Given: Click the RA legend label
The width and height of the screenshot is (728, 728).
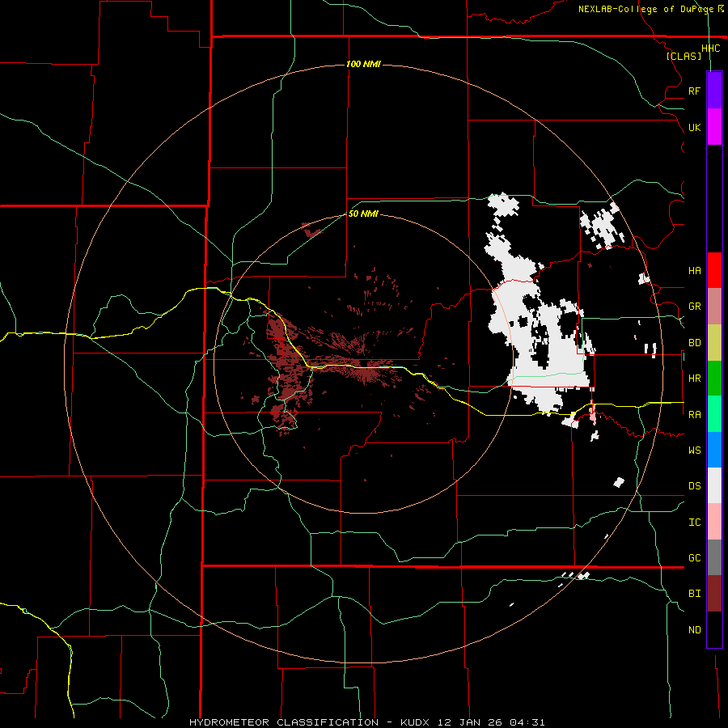Looking at the screenshot, I should [694, 415].
